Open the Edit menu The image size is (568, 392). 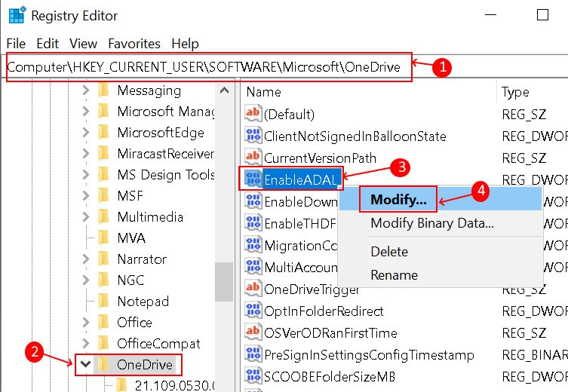pos(48,44)
